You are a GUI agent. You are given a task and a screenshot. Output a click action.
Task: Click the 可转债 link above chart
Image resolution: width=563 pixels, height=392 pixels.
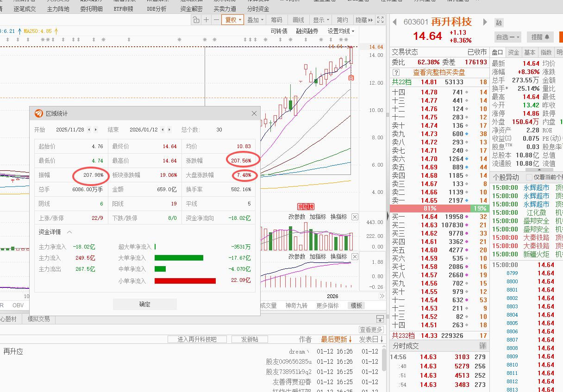(x=279, y=31)
